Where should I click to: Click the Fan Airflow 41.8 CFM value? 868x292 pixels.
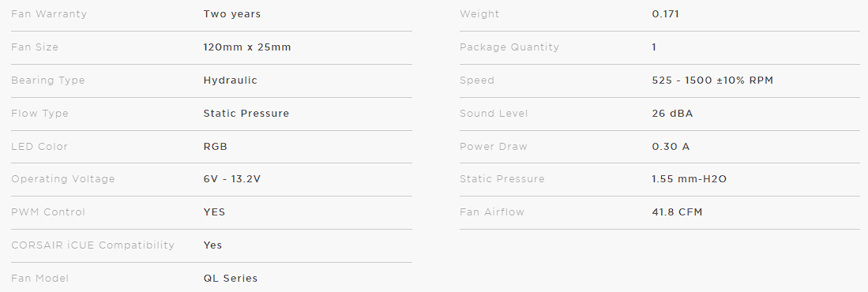(x=677, y=212)
